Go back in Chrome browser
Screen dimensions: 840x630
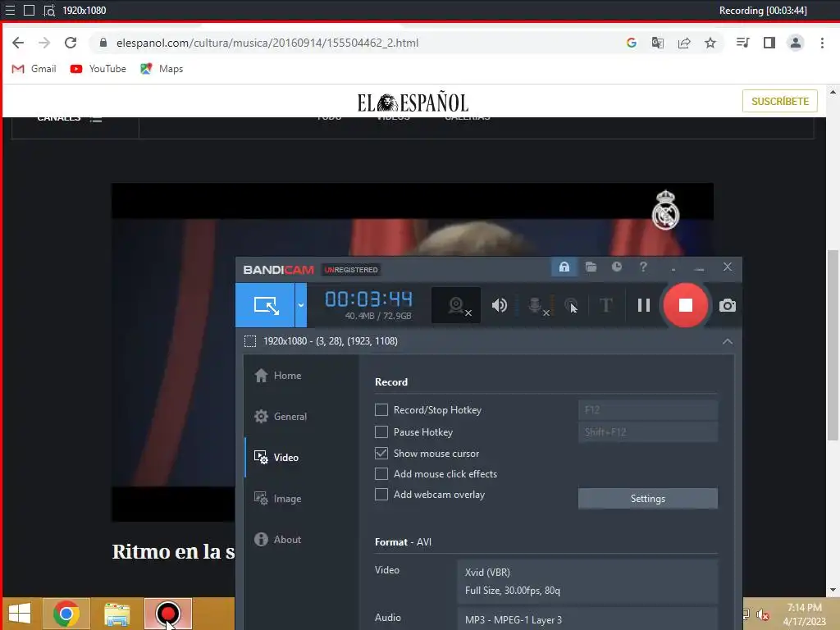pyautogui.click(x=18, y=43)
